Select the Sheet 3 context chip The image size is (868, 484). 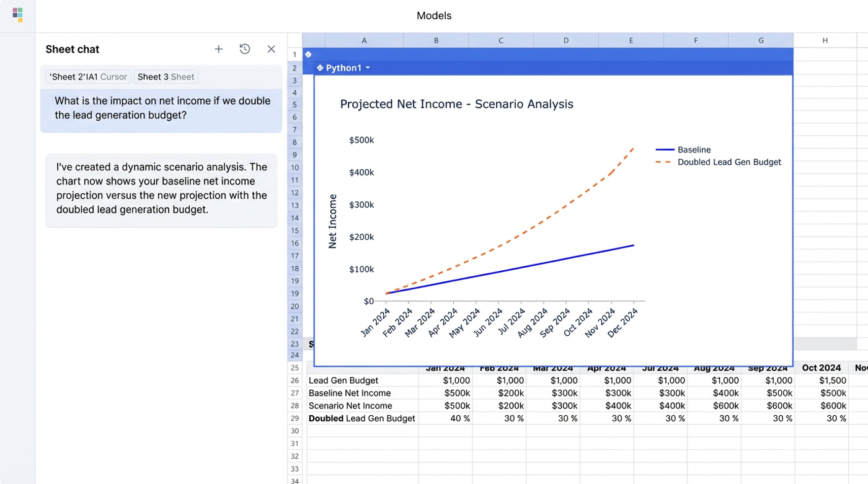pyautogui.click(x=166, y=77)
